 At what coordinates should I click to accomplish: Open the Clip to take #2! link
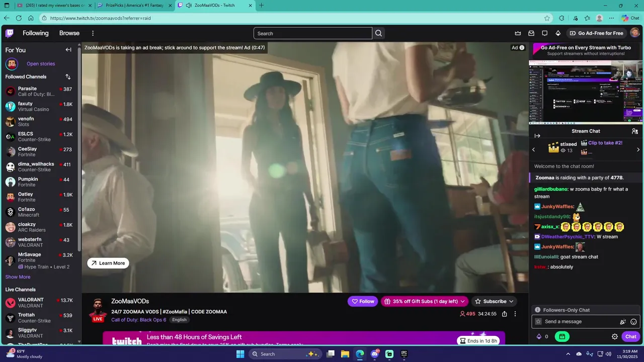tap(605, 143)
